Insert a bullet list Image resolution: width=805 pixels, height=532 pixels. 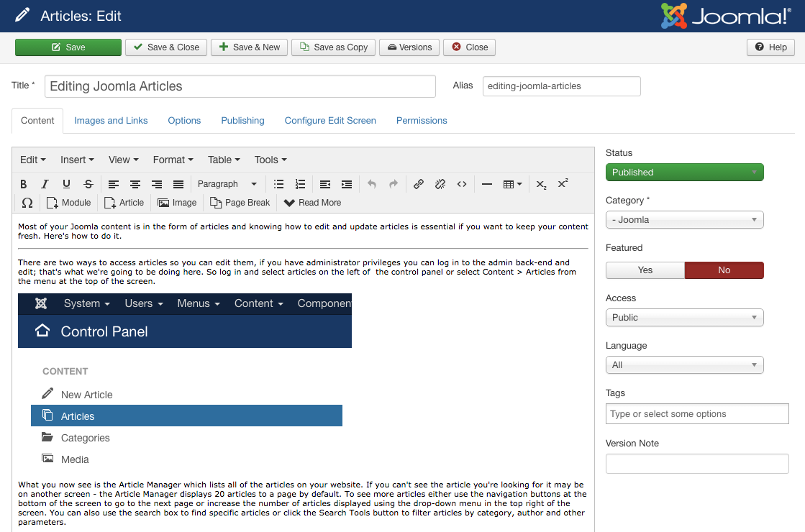pos(279,183)
